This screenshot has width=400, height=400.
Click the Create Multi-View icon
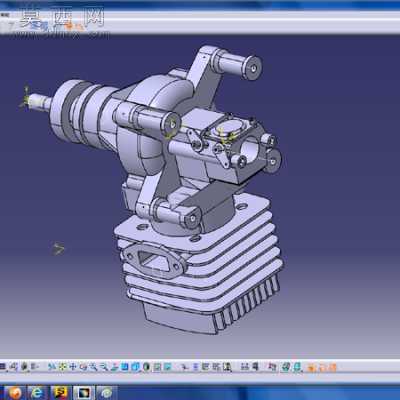coord(125,367)
